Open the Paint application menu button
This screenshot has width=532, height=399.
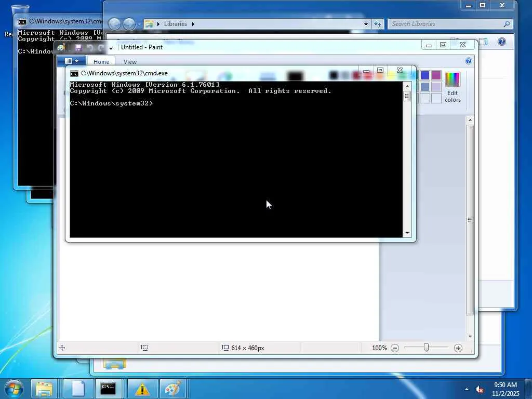click(x=72, y=61)
